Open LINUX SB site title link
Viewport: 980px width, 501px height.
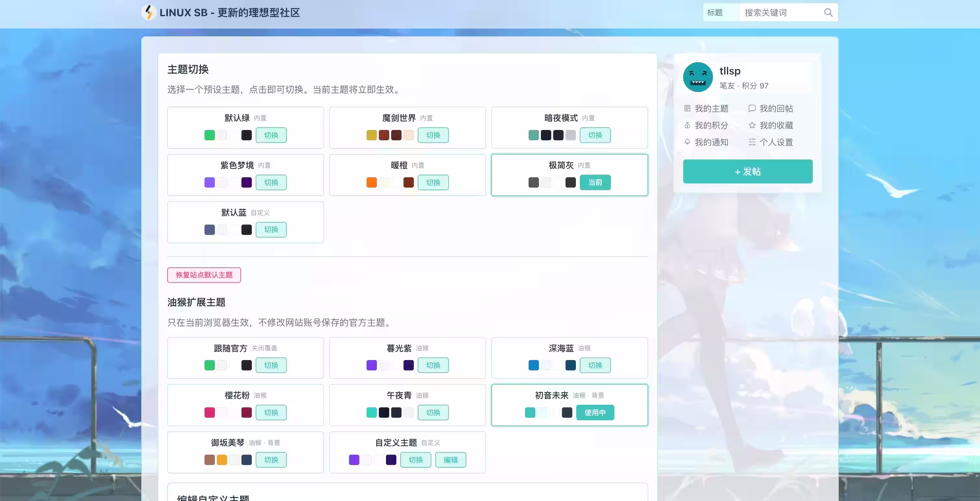click(x=229, y=13)
